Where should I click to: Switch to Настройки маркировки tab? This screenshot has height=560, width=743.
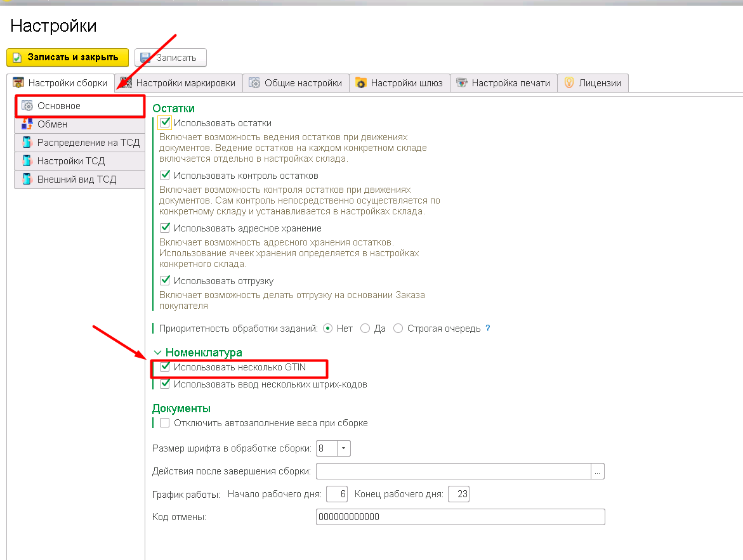tap(179, 83)
